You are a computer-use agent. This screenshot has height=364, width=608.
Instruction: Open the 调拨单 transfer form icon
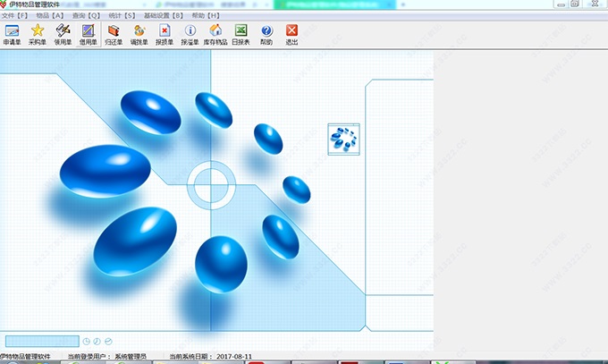(139, 35)
